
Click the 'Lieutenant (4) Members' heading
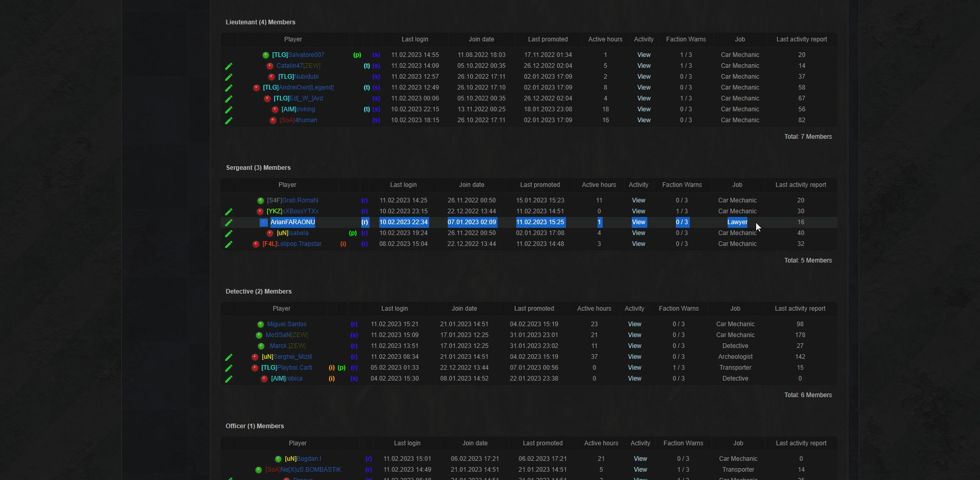tap(261, 22)
